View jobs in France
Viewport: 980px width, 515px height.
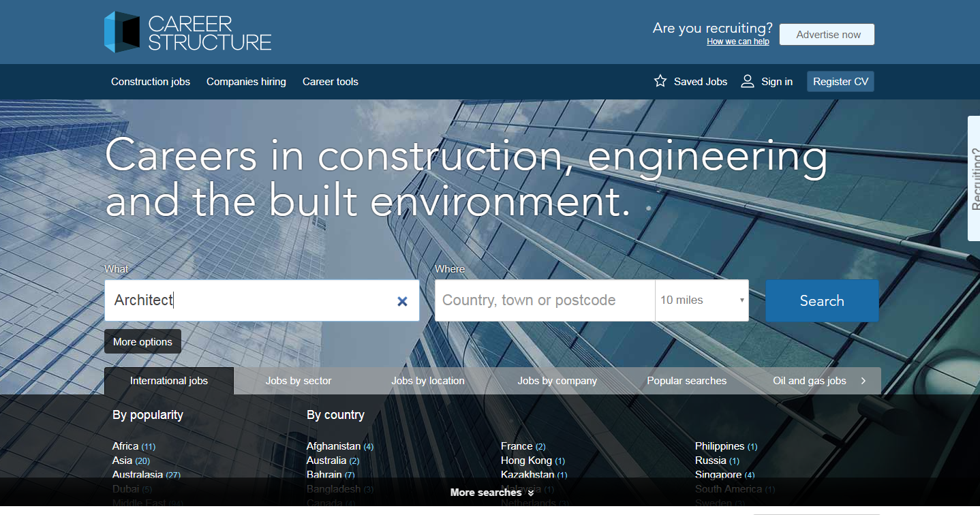(x=516, y=446)
